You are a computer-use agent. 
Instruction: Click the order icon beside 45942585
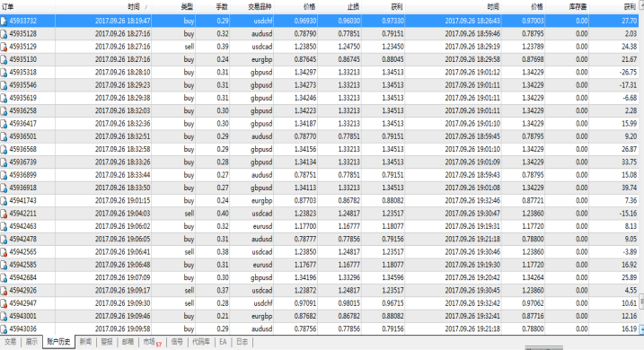click(4, 265)
